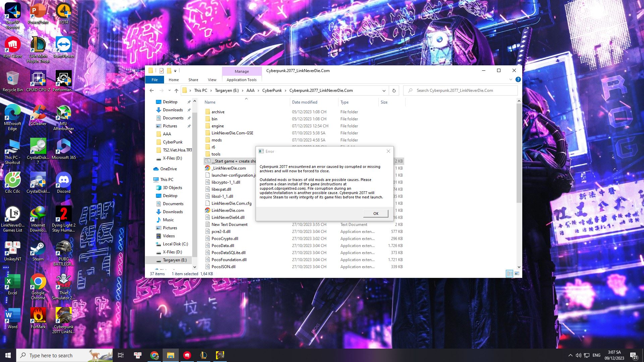Open the address bar history dropdown
This screenshot has width=644, height=362.
(x=384, y=90)
